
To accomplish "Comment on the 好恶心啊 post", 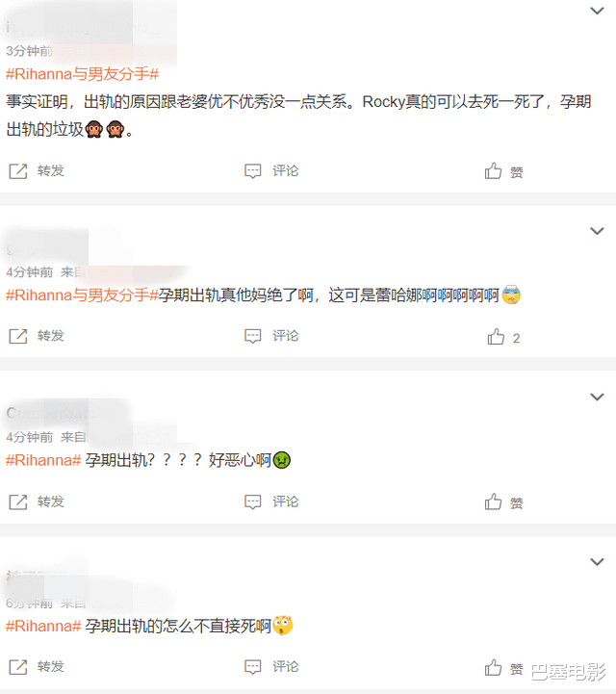I will point(253,501).
